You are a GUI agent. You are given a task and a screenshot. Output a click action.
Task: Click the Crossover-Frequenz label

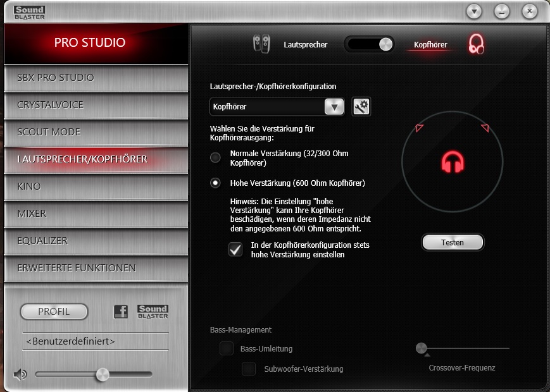point(462,368)
